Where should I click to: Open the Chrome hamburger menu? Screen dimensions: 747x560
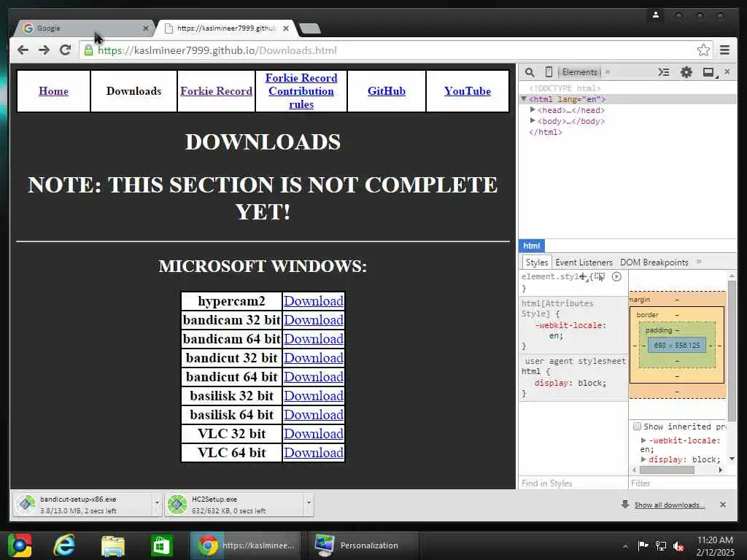click(x=724, y=50)
